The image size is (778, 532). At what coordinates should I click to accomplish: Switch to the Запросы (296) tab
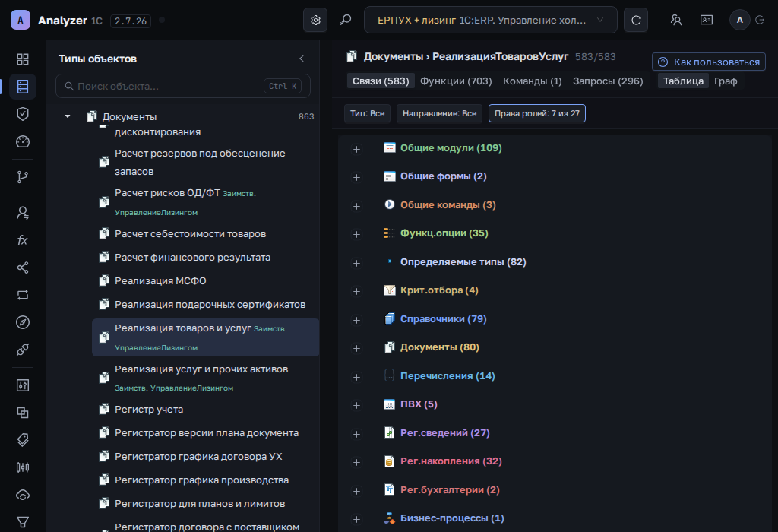tap(608, 81)
